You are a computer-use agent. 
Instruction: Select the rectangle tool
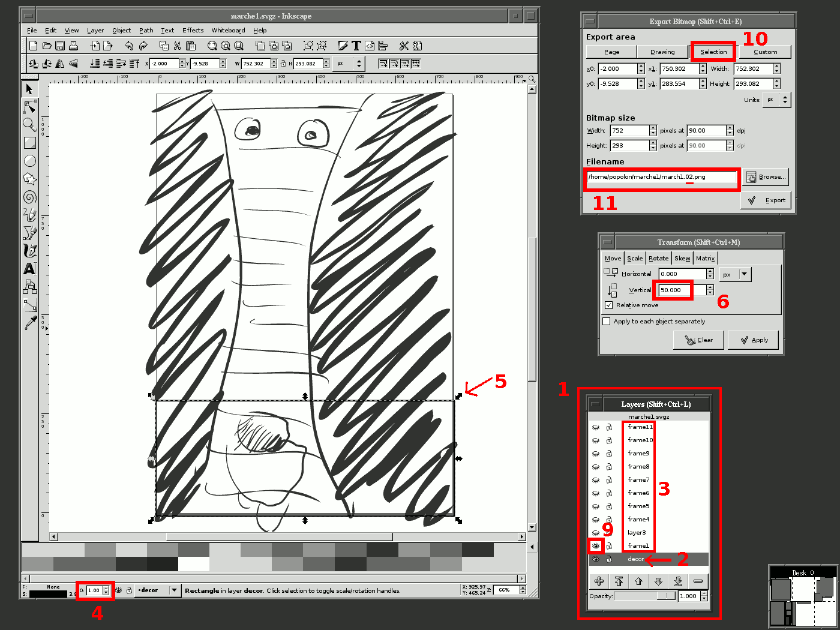(x=29, y=143)
